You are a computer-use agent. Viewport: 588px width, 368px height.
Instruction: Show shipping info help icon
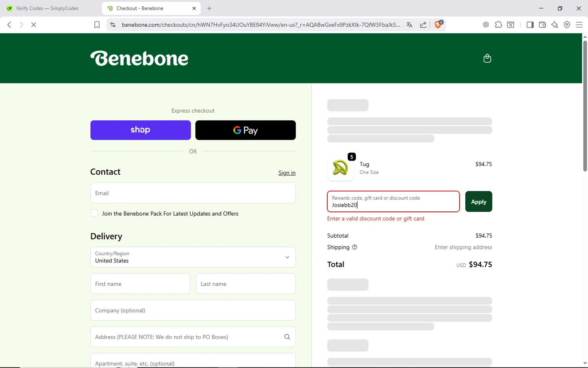(x=355, y=247)
